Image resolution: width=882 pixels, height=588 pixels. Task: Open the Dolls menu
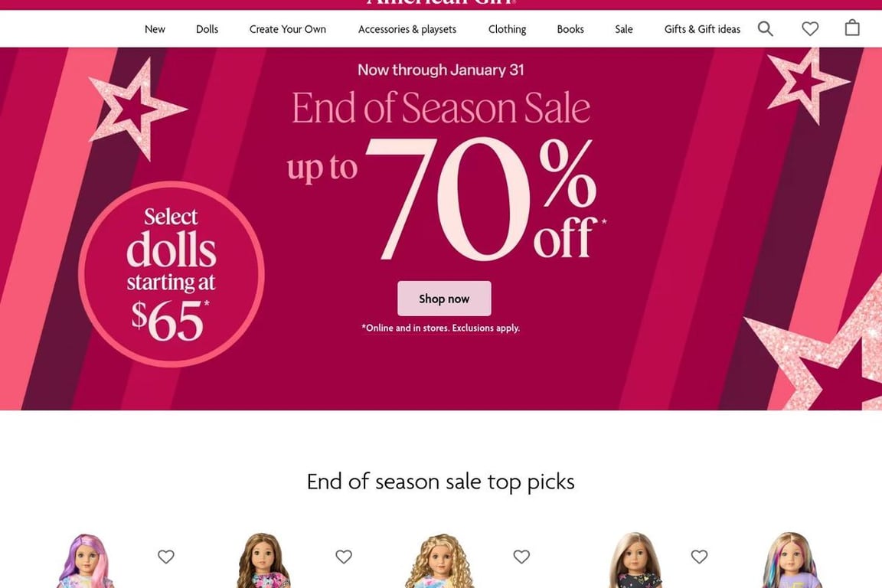pyautogui.click(x=207, y=29)
